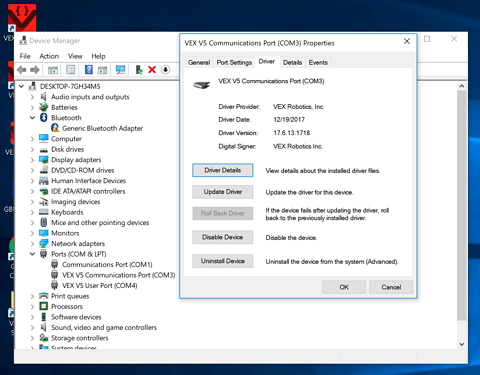
Task: Click the Display adapters icon
Action: point(44,160)
